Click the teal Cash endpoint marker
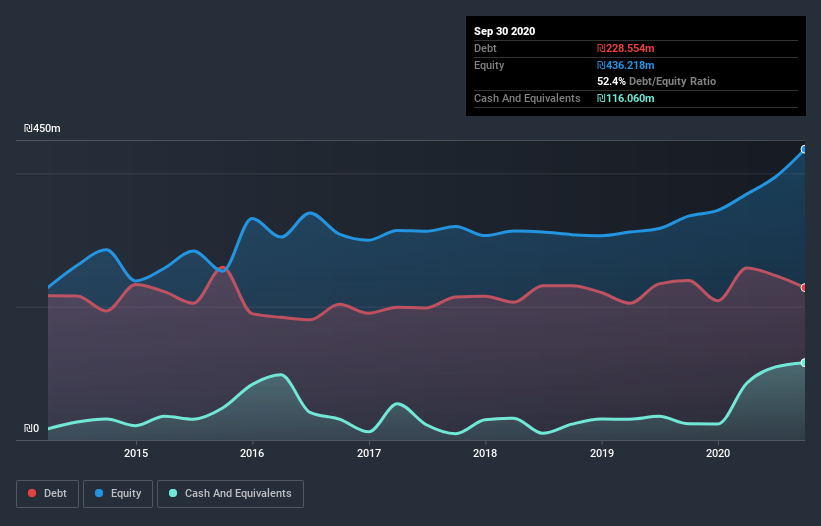The image size is (821, 526). (804, 363)
